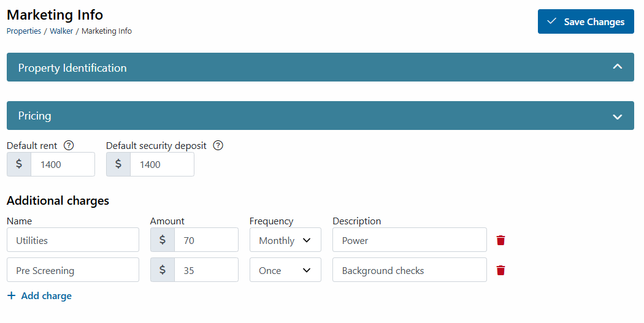This screenshot has width=644, height=323.
Task: Edit the Default security deposit field
Action: pyautogui.click(x=163, y=164)
